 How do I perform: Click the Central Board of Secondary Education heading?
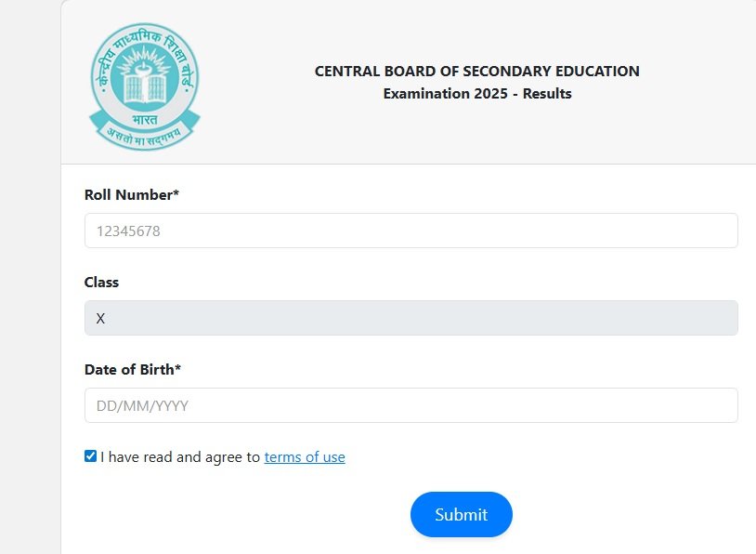click(x=476, y=71)
